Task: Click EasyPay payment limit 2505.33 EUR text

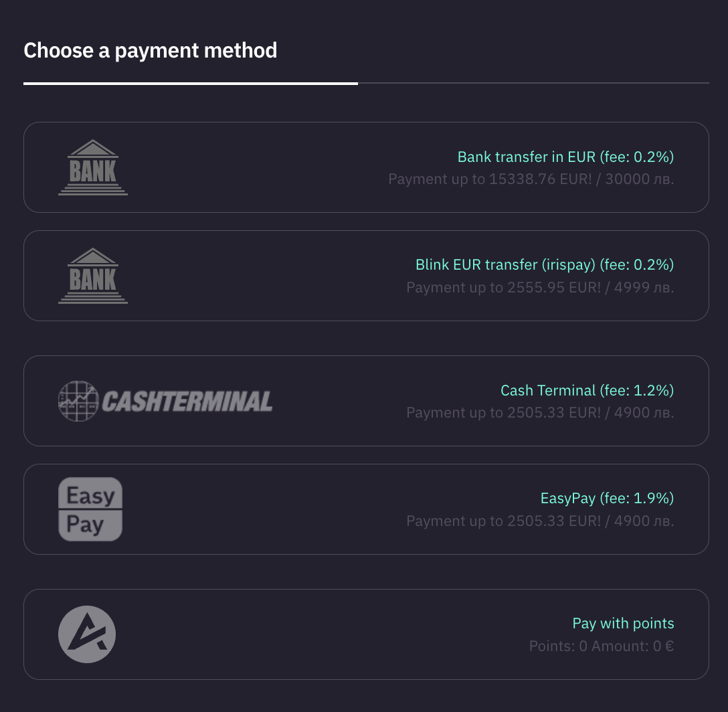Action: (x=540, y=521)
